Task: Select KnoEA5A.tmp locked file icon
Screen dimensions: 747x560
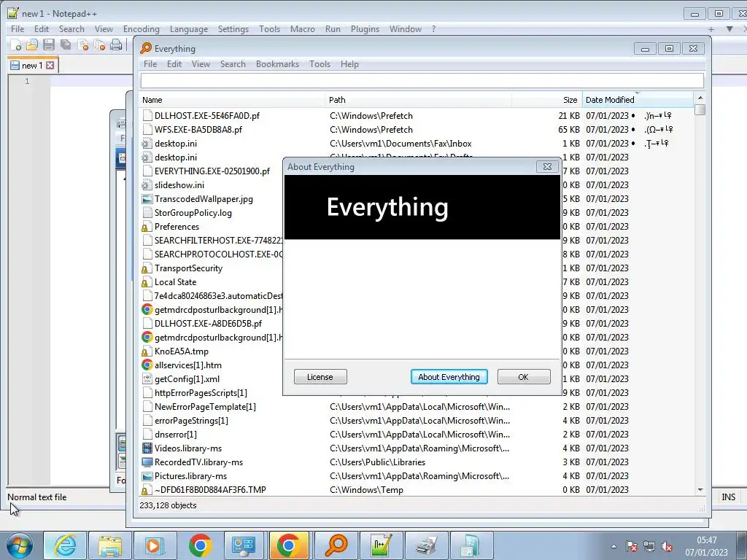Action: pos(145,352)
